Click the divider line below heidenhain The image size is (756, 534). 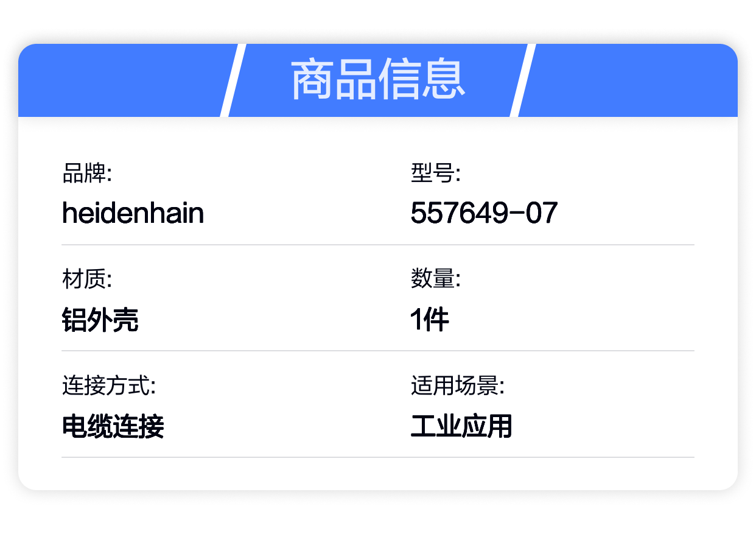pyautogui.click(x=378, y=245)
